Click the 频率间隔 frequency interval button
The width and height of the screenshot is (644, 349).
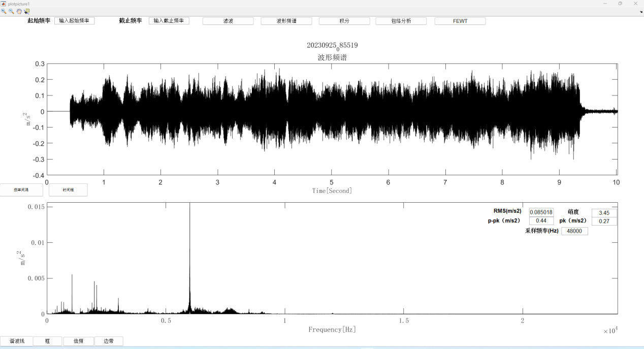[x=21, y=190]
